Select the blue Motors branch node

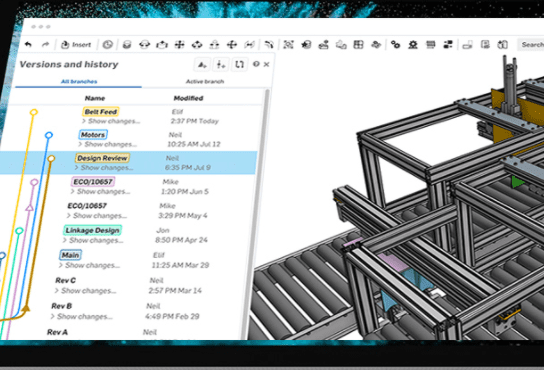49,135
